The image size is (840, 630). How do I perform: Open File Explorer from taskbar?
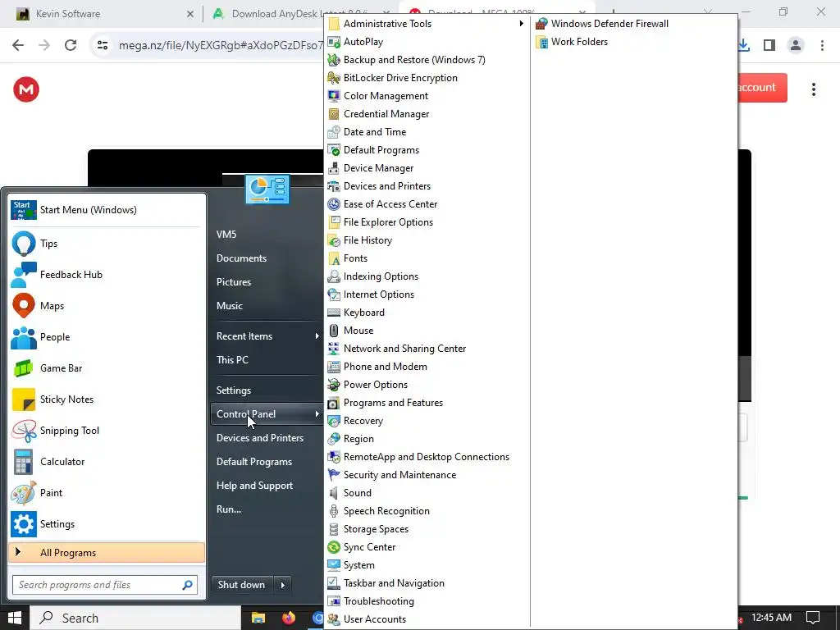tap(258, 619)
